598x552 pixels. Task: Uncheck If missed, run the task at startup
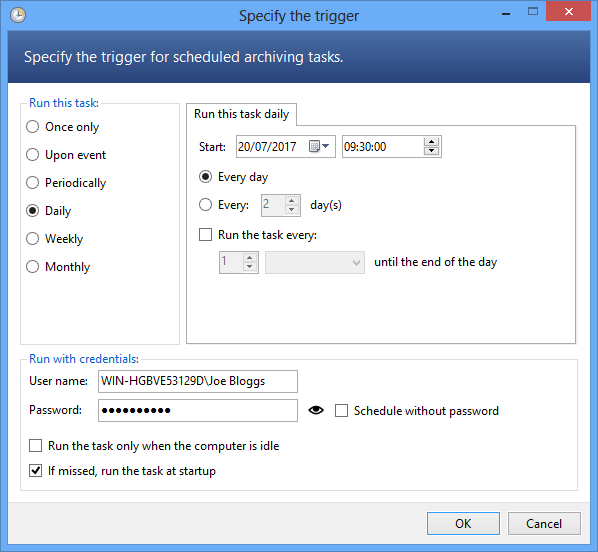pos(35,471)
